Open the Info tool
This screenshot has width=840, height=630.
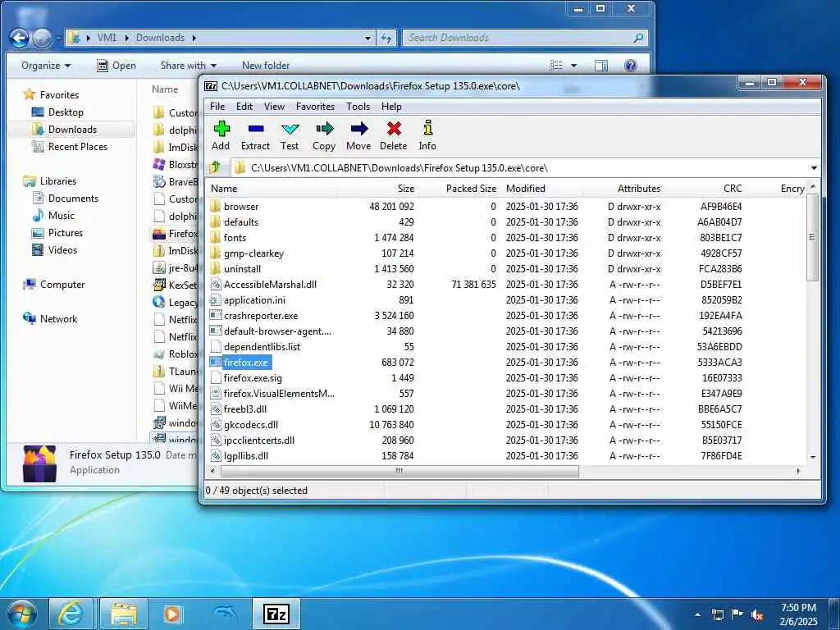click(x=427, y=135)
